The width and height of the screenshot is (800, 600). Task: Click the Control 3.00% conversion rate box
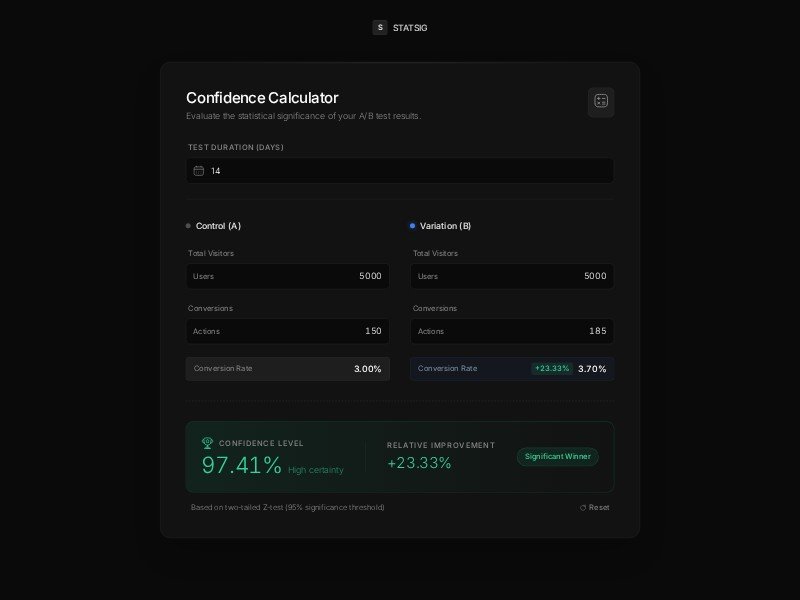pos(288,369)
